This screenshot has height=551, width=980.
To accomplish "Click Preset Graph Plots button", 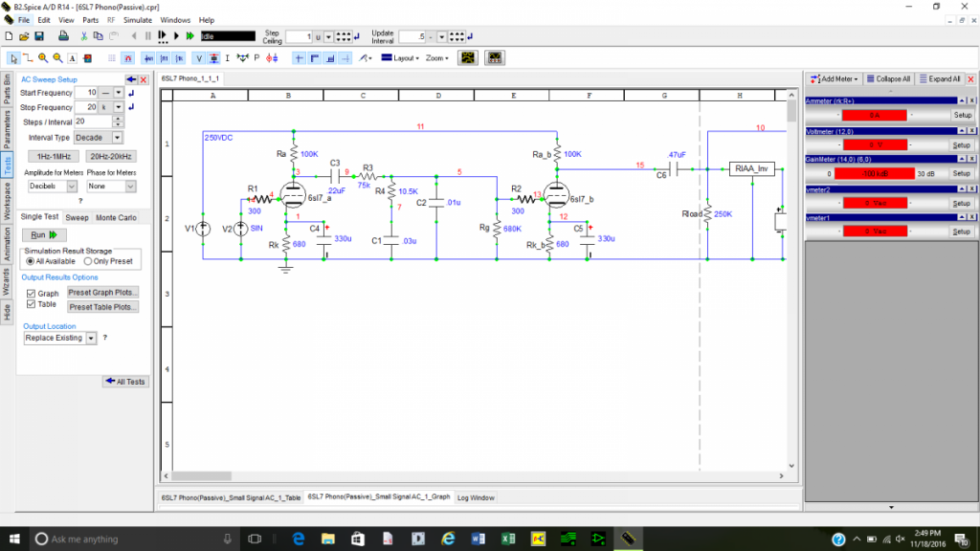I will 102,293.
